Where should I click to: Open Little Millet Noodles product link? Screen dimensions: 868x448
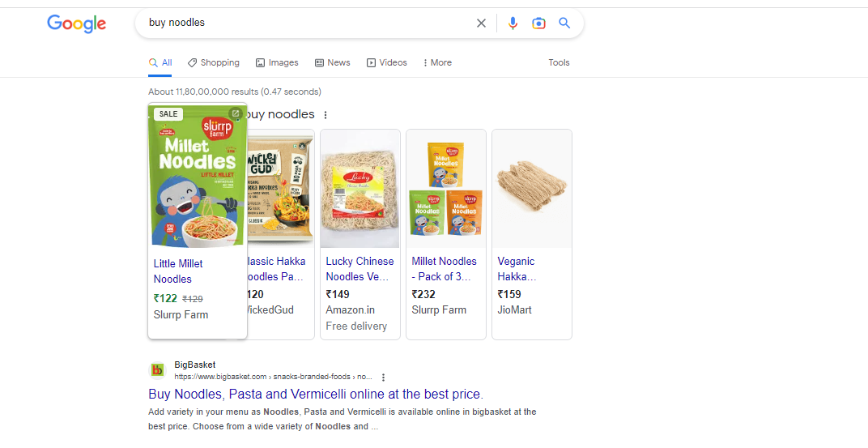point(178,271)
